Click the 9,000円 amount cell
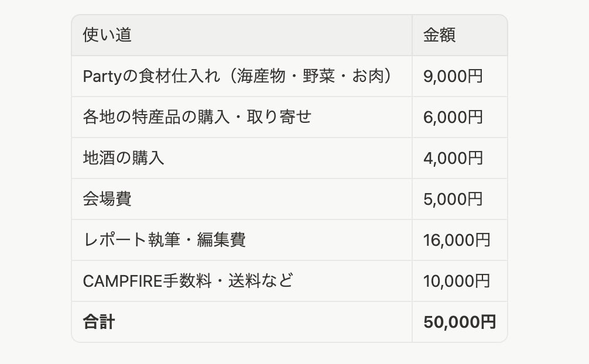This screenshot has width=589, height=364. 453,76
